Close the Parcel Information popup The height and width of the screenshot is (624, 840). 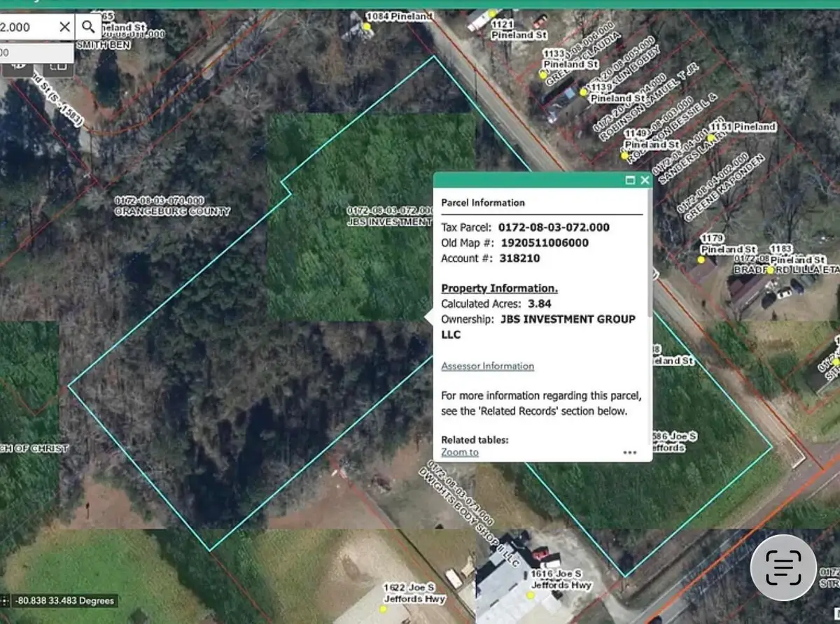[645, 180]
